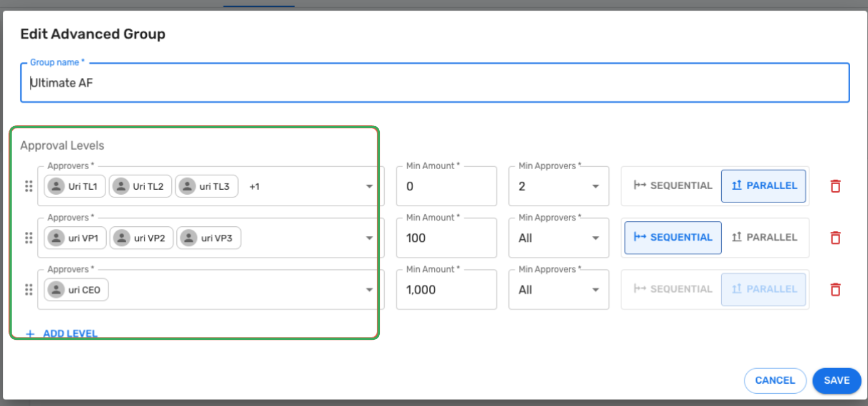Select Sequential for the uri CEO level
868x406 pixels.
pos(673,289)
